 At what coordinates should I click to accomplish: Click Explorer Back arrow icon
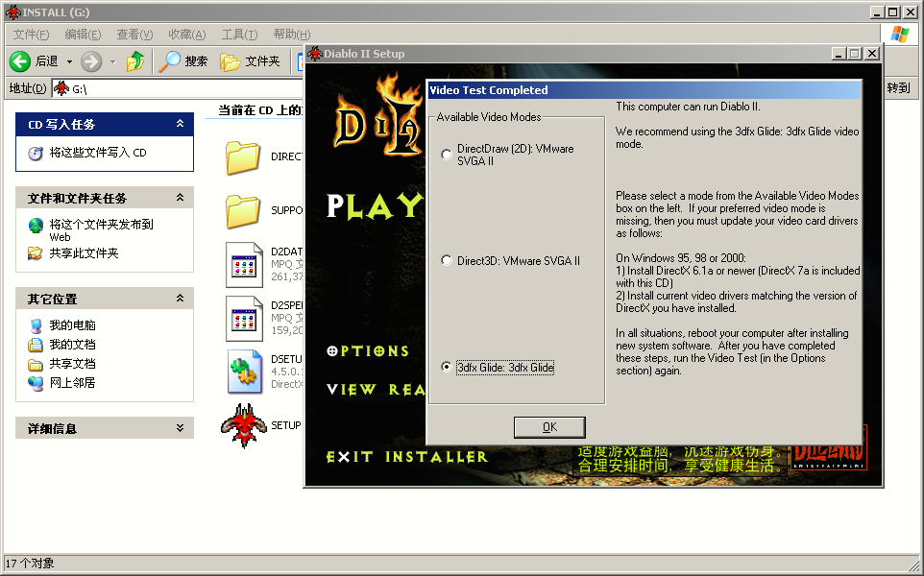click(20, 60)
